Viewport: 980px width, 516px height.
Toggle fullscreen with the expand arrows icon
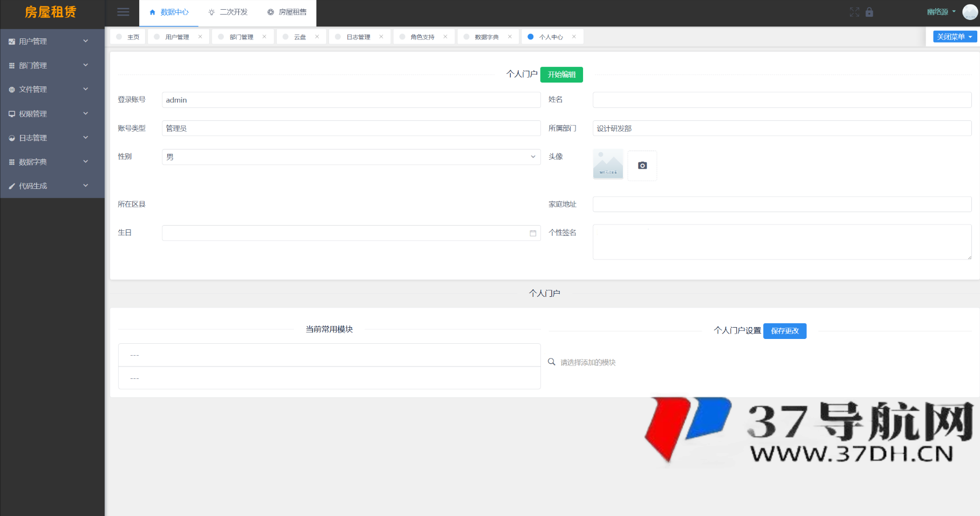click(x=854, y=11)
